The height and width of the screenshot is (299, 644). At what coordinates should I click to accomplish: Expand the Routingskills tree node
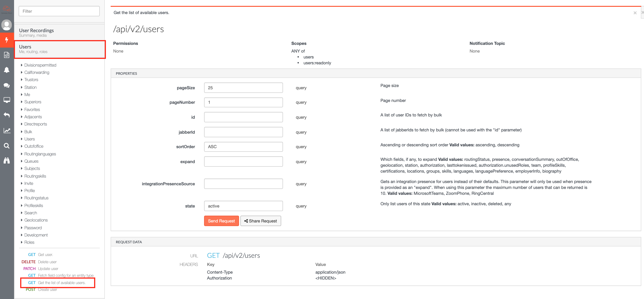35,176
